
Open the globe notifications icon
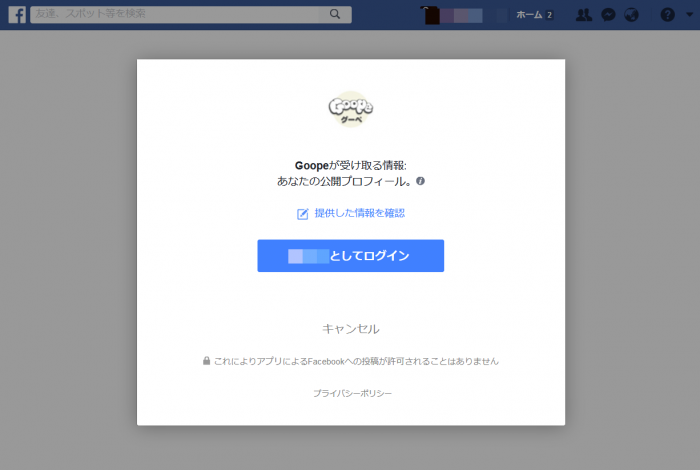point(631,15)
